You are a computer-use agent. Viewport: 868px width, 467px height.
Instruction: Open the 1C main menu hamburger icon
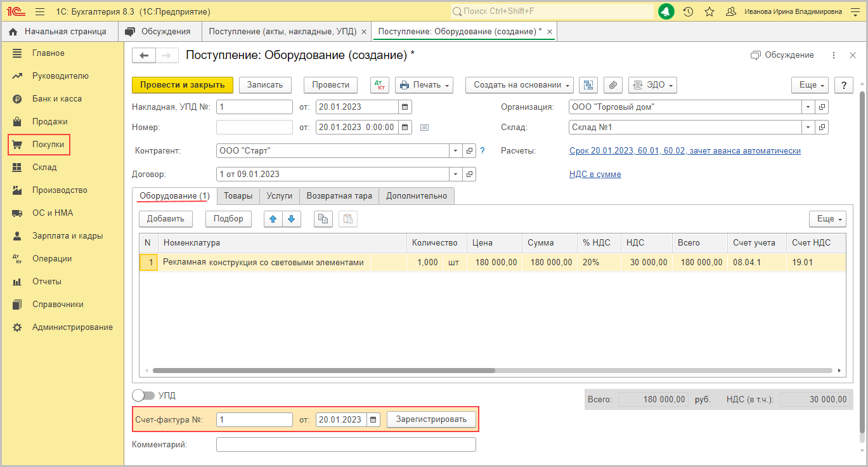[x=40, y=11]
